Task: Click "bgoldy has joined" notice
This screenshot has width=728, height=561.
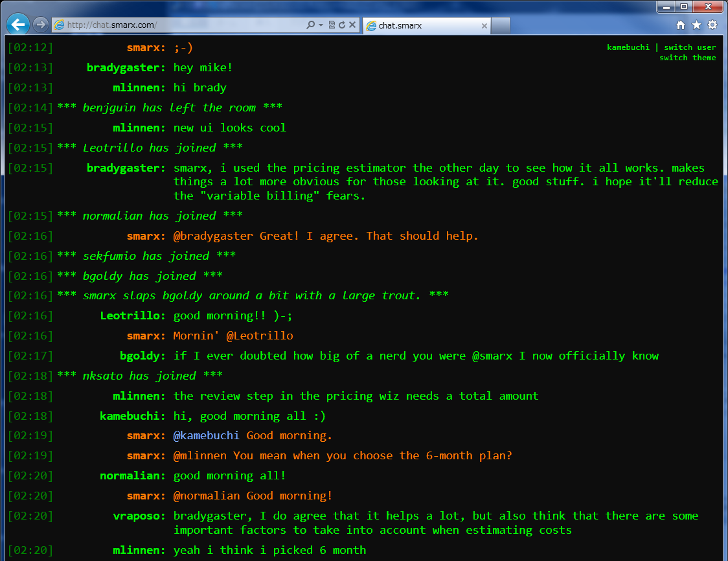Action: [139, 276]
